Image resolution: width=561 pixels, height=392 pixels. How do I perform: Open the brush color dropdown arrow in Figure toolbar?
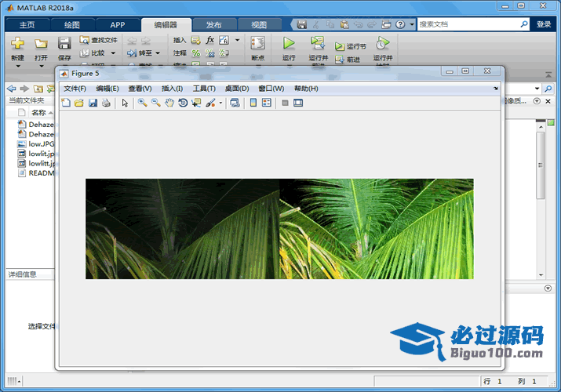[220, 103]
